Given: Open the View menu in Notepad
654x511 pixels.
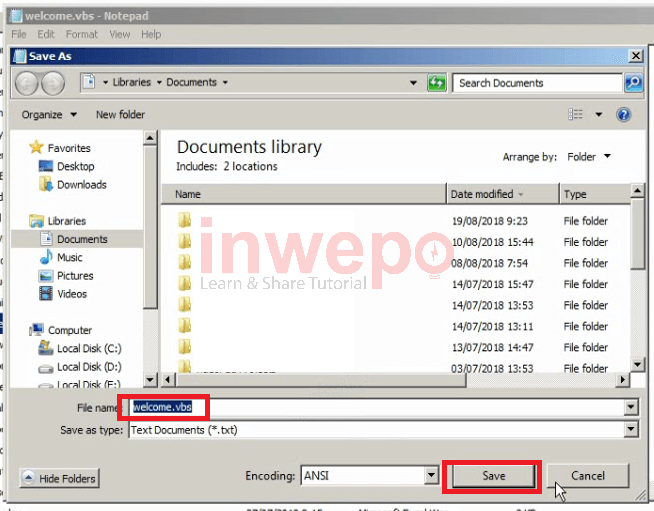Looking at the screenshot, I should 120,34.
